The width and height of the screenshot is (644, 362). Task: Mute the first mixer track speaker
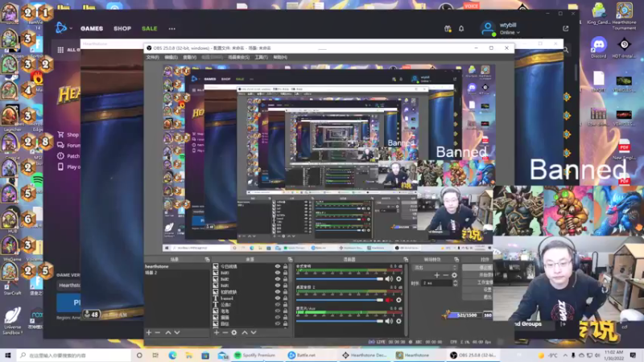[x=389, y=279]
